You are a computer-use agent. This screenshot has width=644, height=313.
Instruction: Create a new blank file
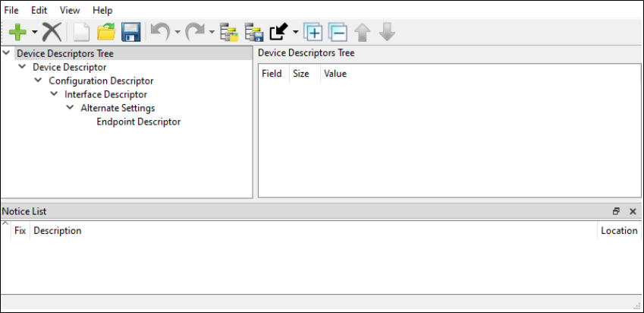click(81, 33)
